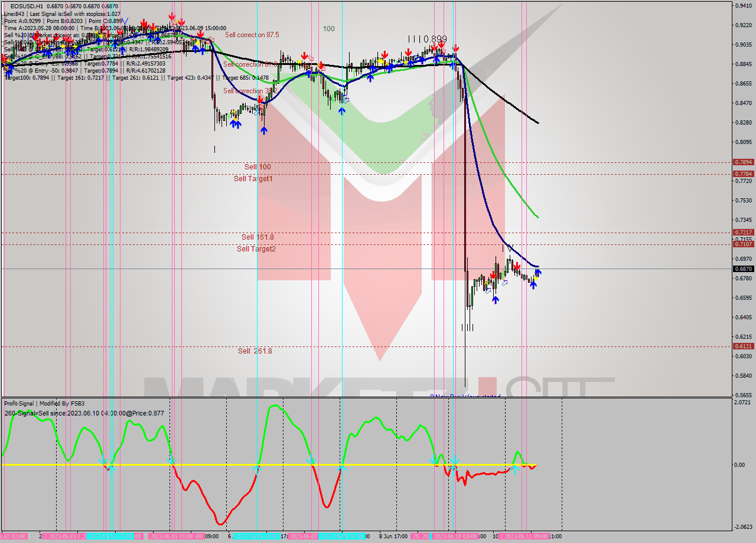Select the 'Sell 261.8' level label

coord(255,351)
